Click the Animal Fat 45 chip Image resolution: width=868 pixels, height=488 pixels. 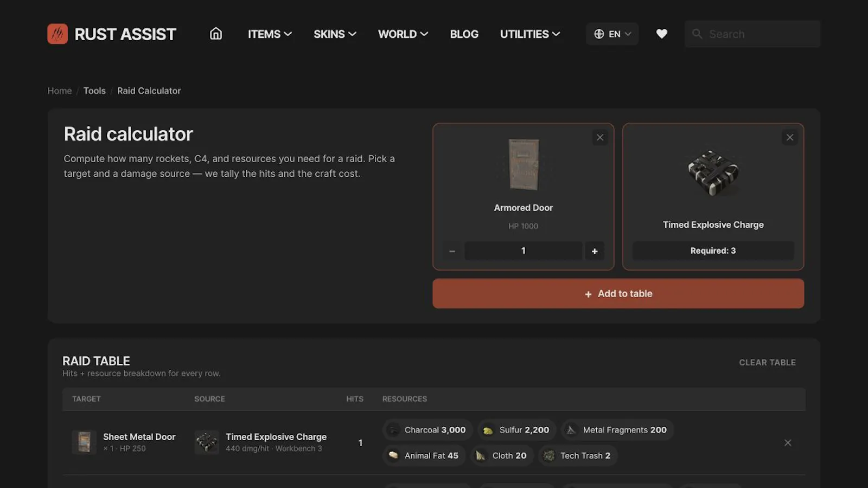424,455
